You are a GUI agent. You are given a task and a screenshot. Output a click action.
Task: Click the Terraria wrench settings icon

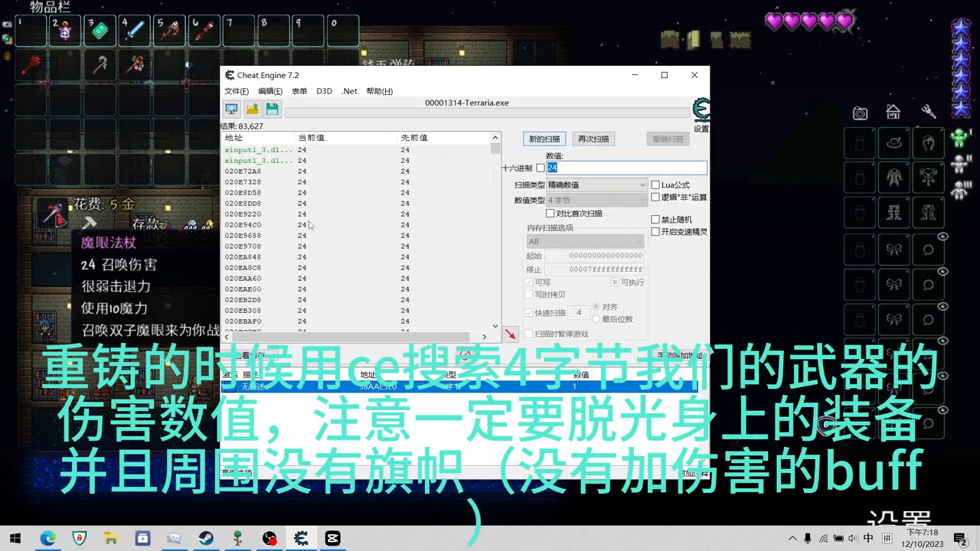coord(928,112)
